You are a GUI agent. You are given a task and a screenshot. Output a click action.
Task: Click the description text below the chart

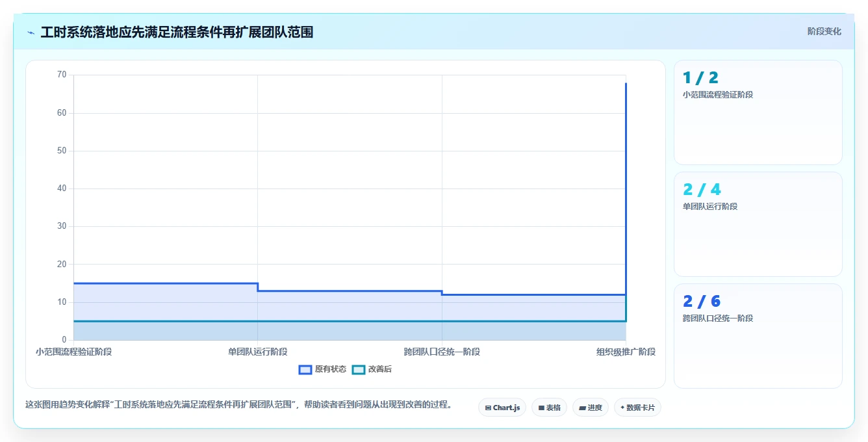pyautogui.click(x=238, y=404)
